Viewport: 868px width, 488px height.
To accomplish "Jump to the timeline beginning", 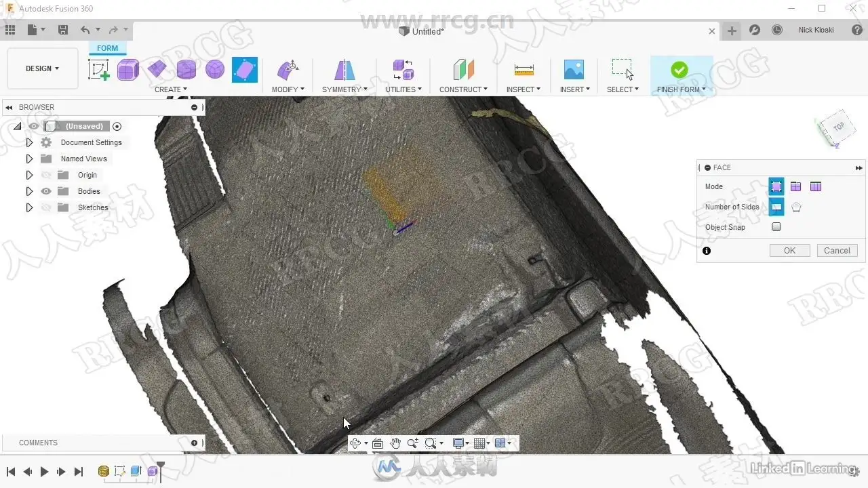I will (x=11, y=472).
